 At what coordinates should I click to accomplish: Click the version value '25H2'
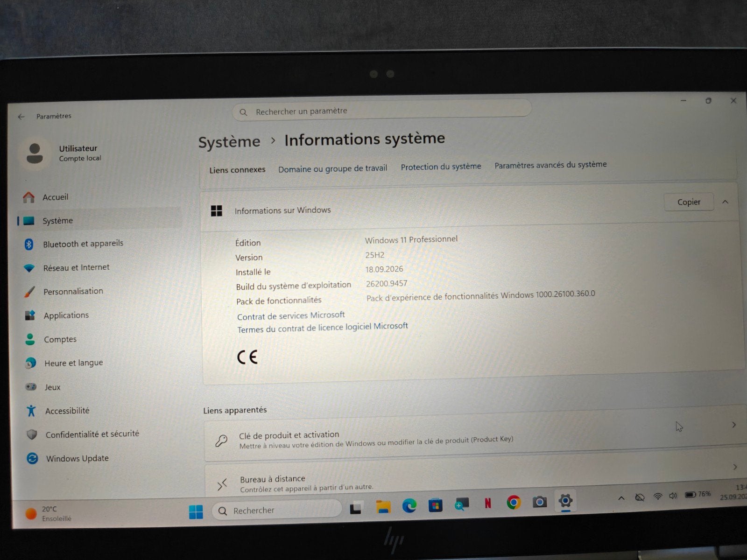point(374,255)
